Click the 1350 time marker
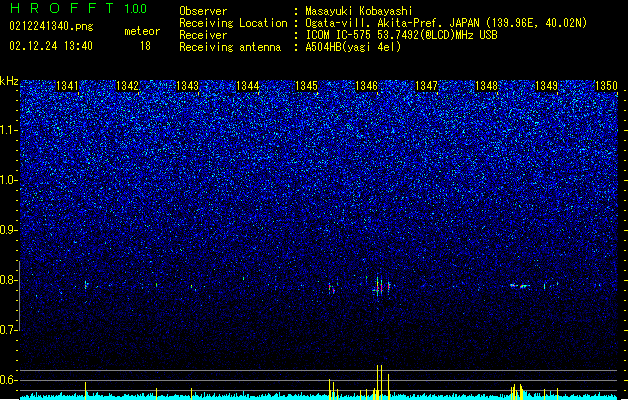629x400 pixels. tap(606, 86)
